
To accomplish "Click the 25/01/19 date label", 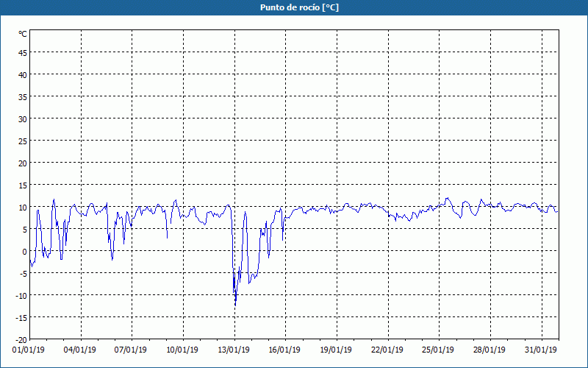I will click(x=438, y=350).
